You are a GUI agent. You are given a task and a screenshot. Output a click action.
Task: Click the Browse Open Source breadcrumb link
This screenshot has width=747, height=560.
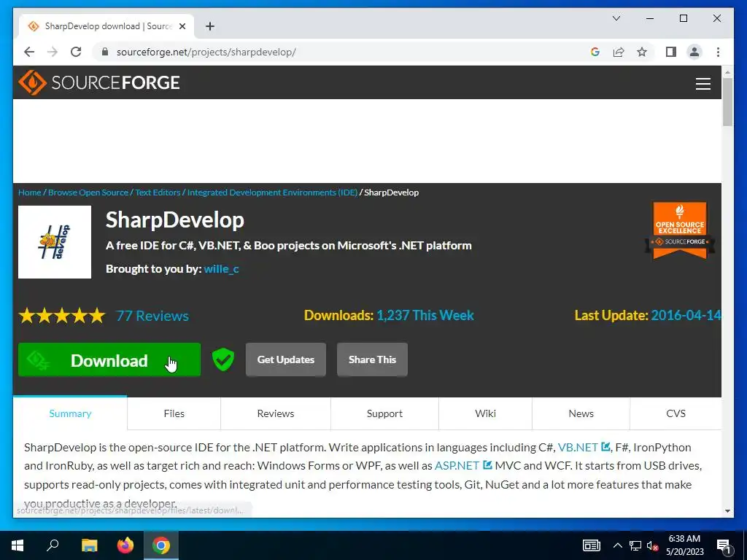pos(88,192)
